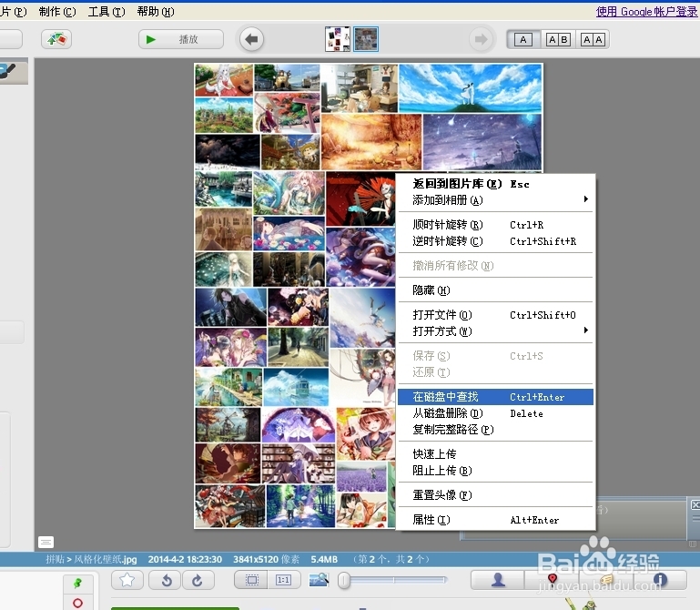Choose 复制完整路径(P) in context menu
The height and width of the screenshot is (610, 700).
tap(495, 430)
